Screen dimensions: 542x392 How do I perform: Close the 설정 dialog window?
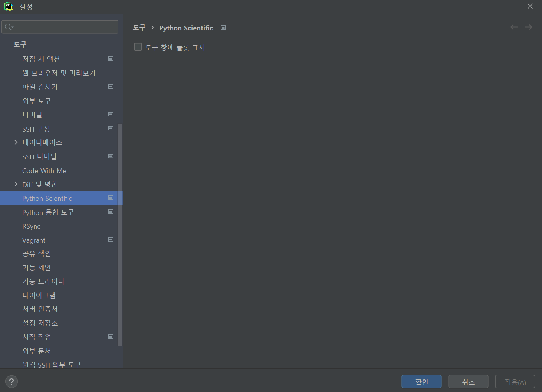pos(530,6)
